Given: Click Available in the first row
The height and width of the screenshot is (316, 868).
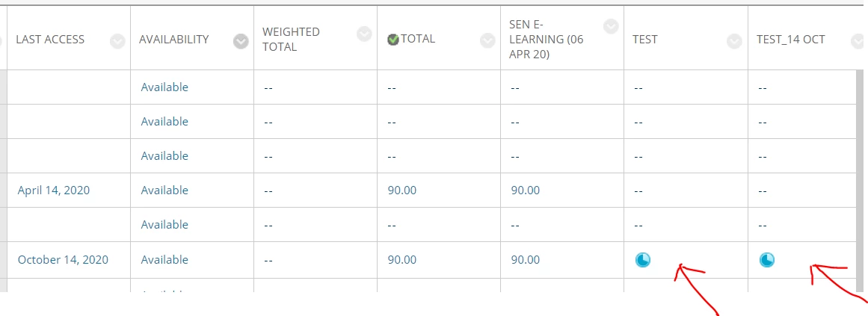Looking at the screenshot, I should pos(164,87).
